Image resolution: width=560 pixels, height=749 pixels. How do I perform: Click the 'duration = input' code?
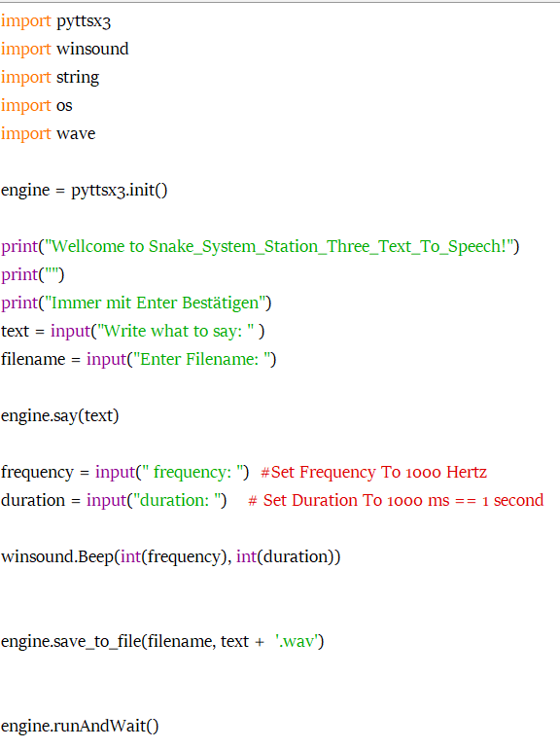[114, 500]
